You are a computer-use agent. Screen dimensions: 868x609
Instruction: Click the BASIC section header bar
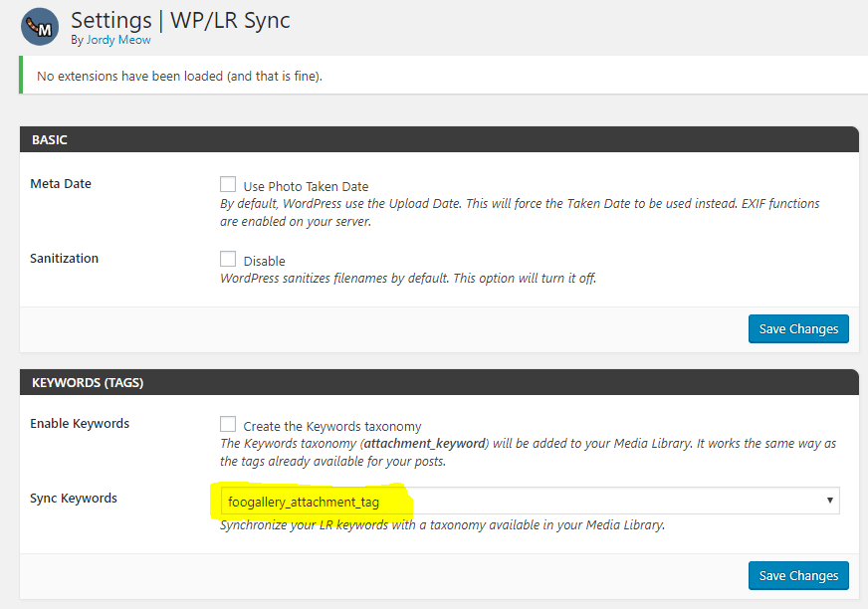[x=439, y=139]
